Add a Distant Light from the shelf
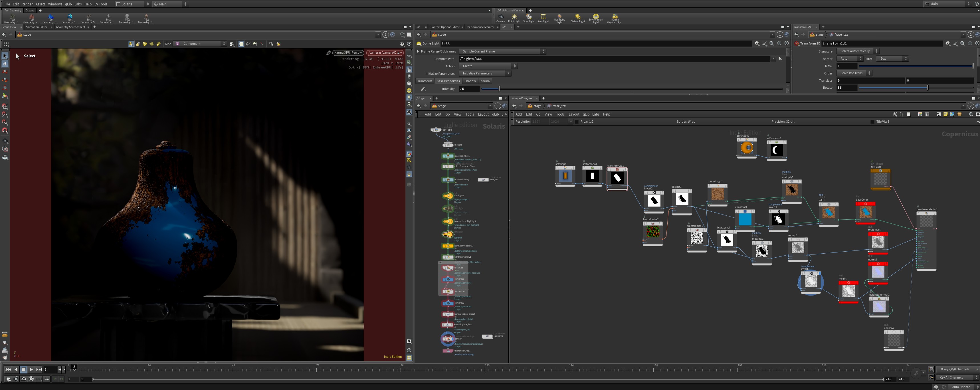The image size is (980, 390). pyautogui.click(x=577, y=18)
